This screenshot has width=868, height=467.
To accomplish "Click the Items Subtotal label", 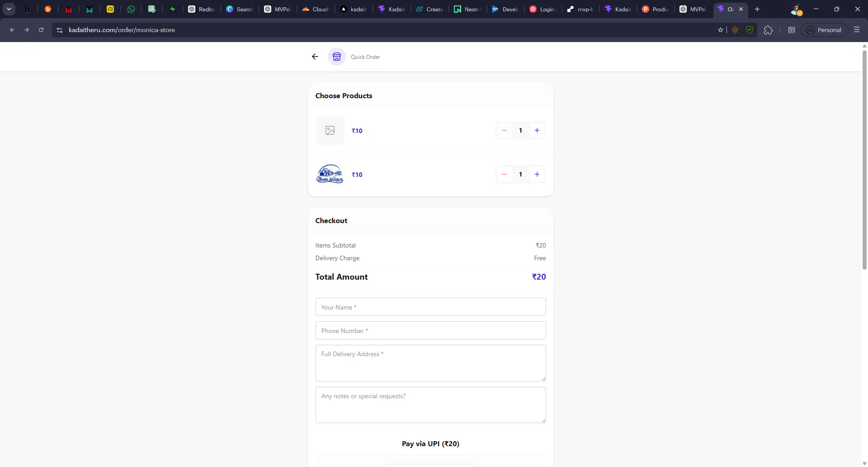I will (335, 245).
